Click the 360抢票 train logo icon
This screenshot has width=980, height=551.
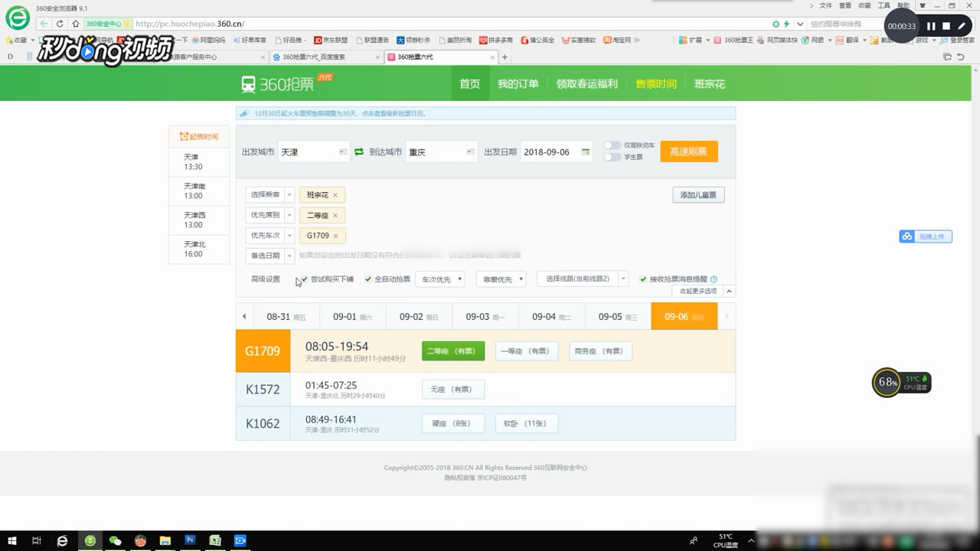click(249, 83)
